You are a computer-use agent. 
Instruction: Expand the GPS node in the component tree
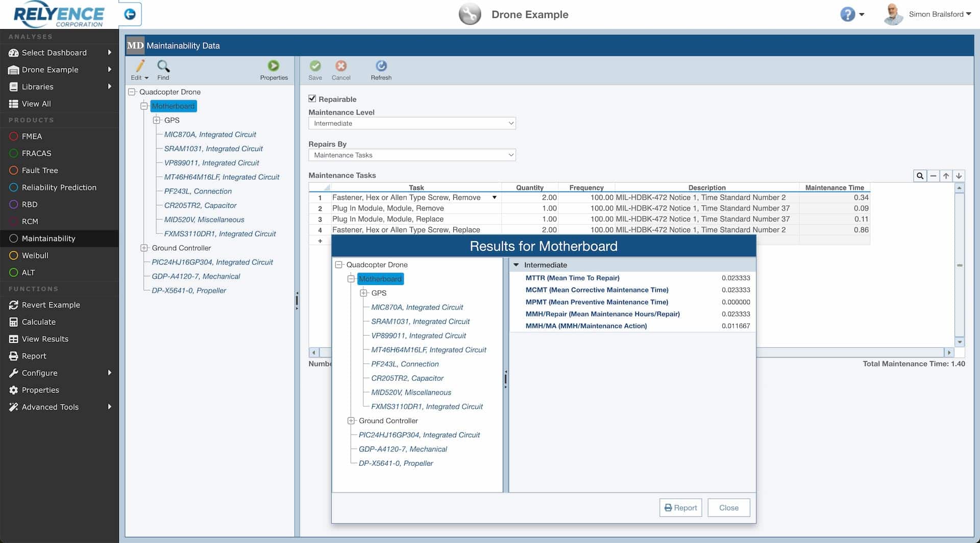click(156, 120)
